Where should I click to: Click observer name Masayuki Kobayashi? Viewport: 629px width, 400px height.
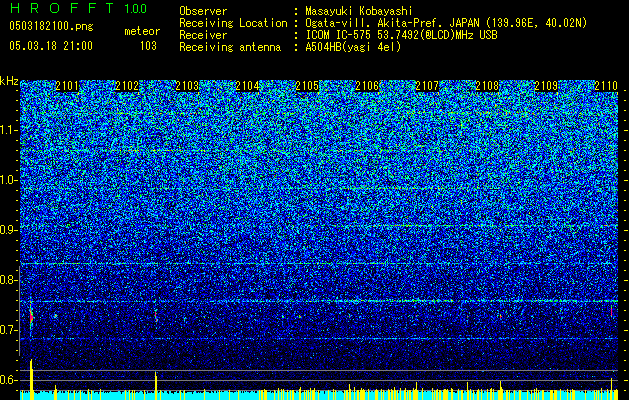point(359,11)
